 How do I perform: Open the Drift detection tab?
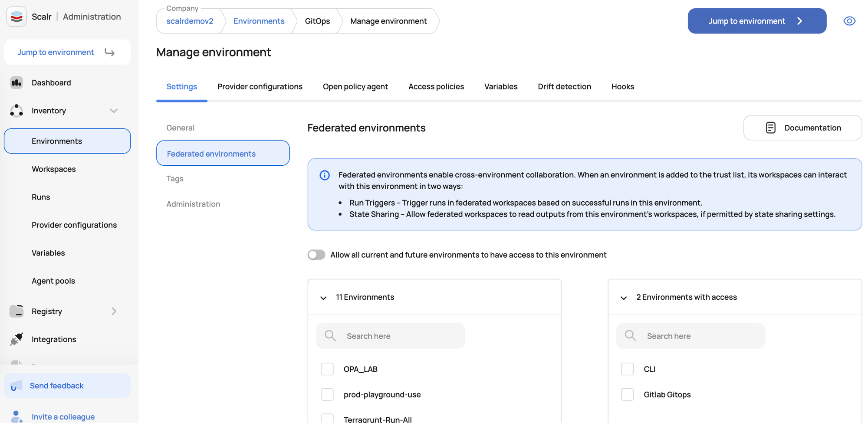(x=565, y=86)
